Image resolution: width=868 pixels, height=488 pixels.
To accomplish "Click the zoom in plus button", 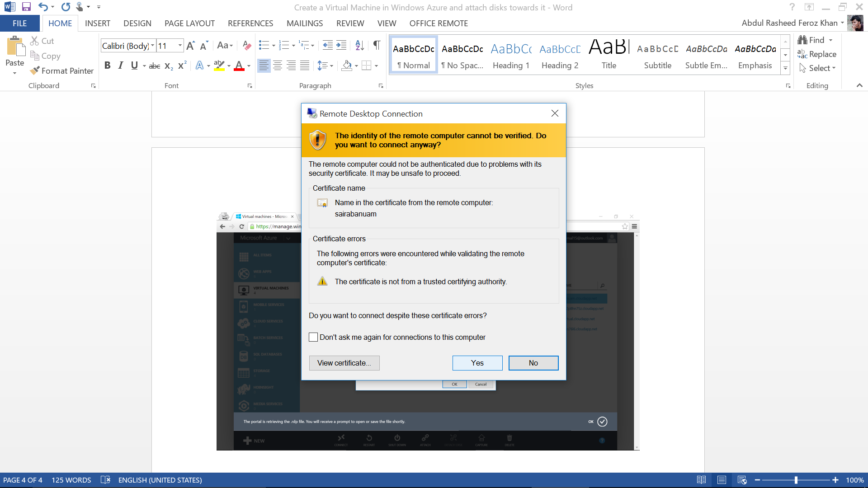I will pyautogui.click(x=835, y=480).
